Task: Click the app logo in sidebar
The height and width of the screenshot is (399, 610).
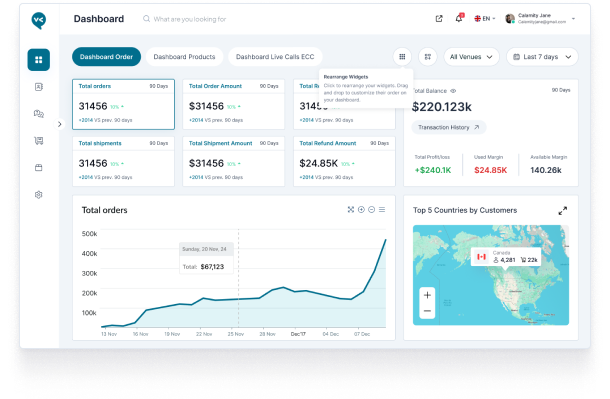Action: click(39, 20)
